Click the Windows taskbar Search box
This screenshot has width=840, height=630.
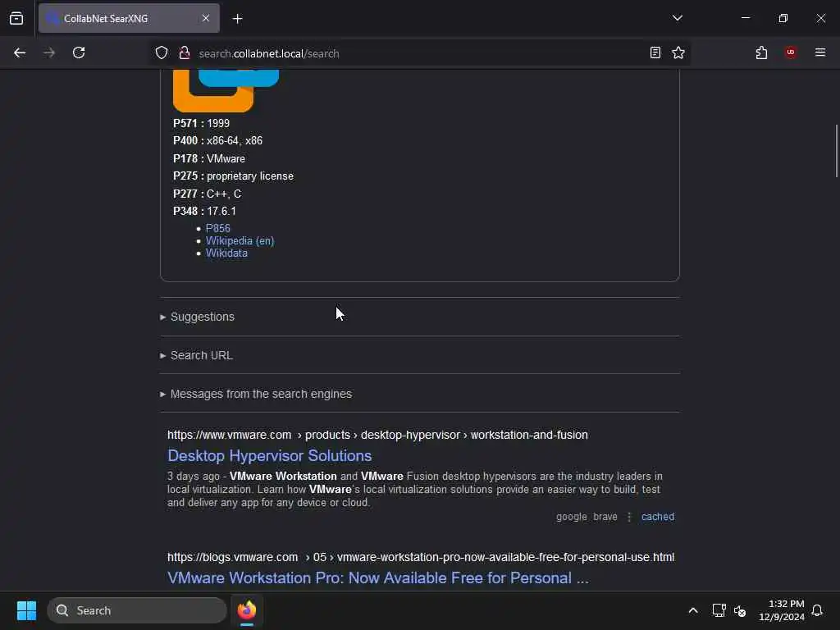(137, 610)
